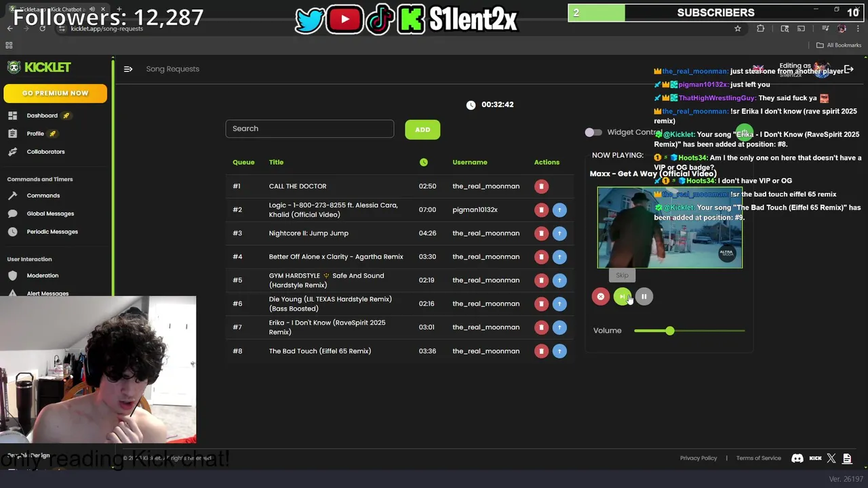This screenshot has width=868, height=488.
Task: Click The Bad Touch (Eiffel 65 Remix) title
Action: coord(320,351)
